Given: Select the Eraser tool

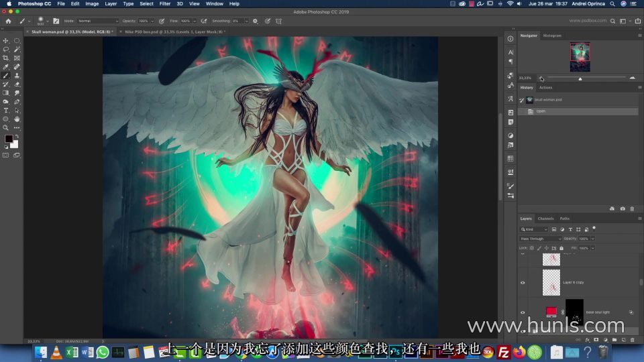Looking at the screenshot, I should point(17,84).
